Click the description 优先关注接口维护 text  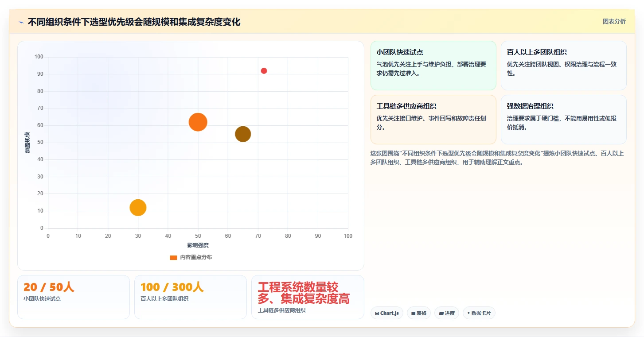pos(431,123)
